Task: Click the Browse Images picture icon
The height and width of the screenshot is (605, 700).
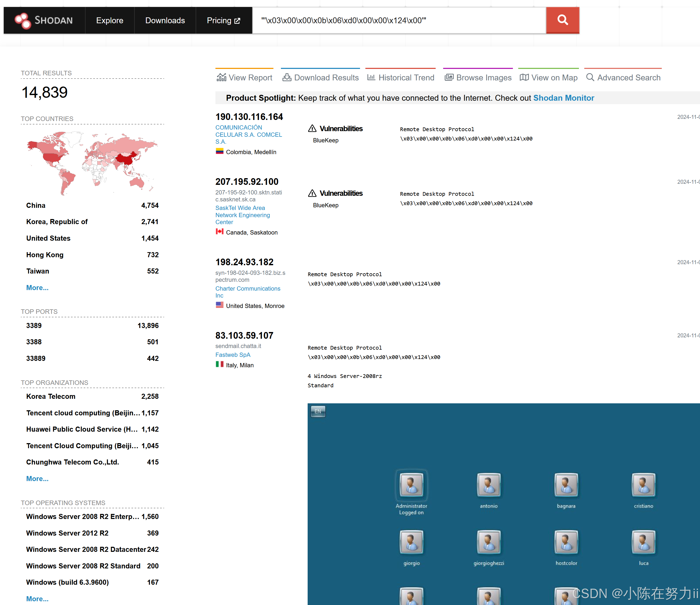Action: click(449, 77)
